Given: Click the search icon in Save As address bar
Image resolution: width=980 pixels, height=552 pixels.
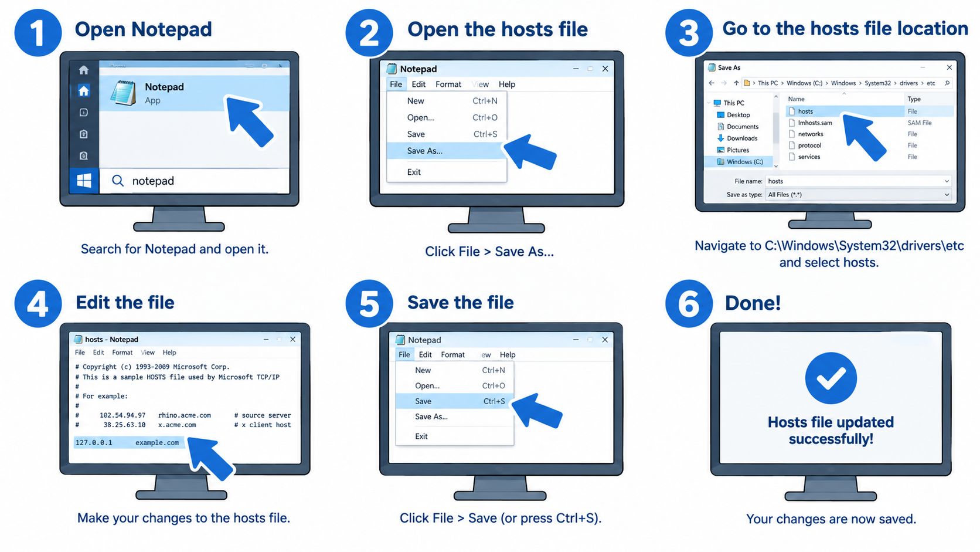Looking at the screenshot, I should pos(947,83).
